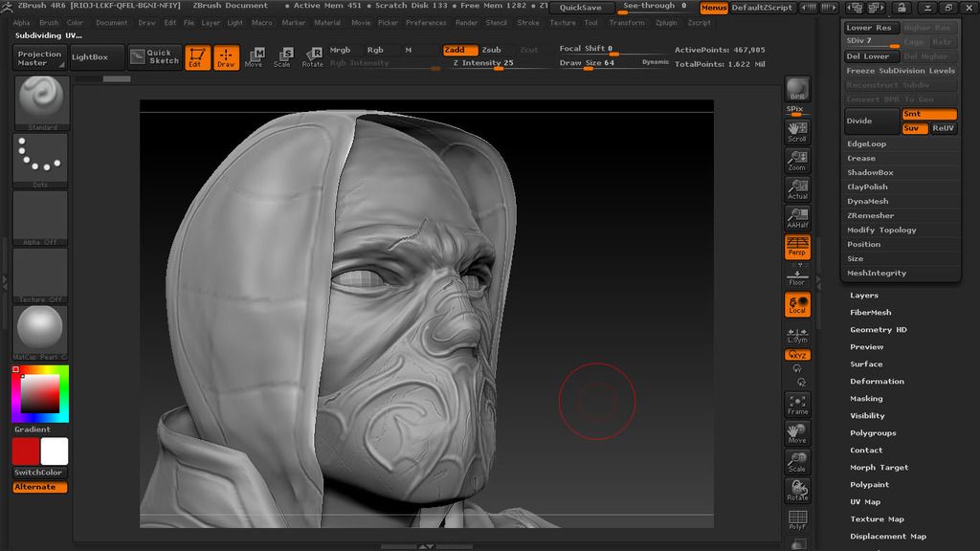Click the magnifier Scale navigation button
980x551 pixels.
click(x=797, y=462)
